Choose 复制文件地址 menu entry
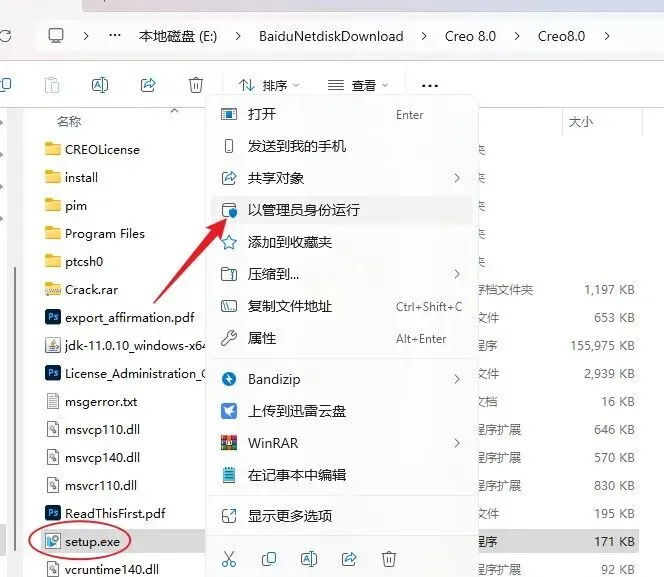This screenshot has height=577, width=664. point(342,306)
